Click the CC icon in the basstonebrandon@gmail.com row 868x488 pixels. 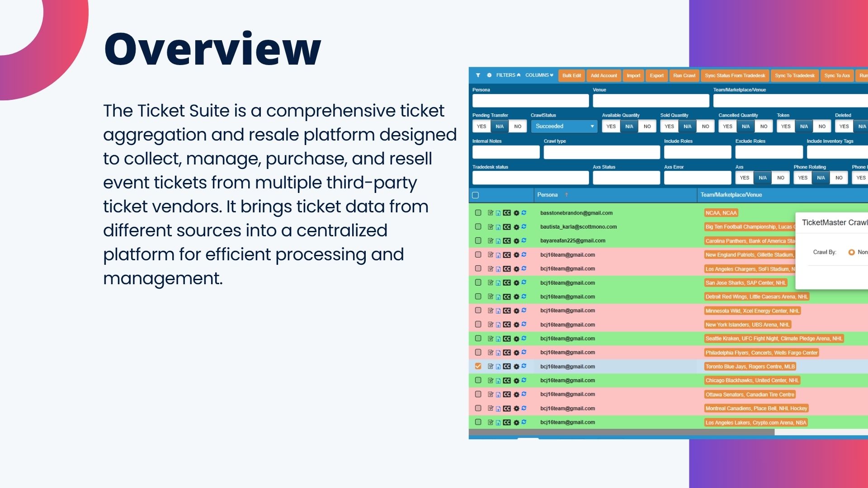coord(507,213)
